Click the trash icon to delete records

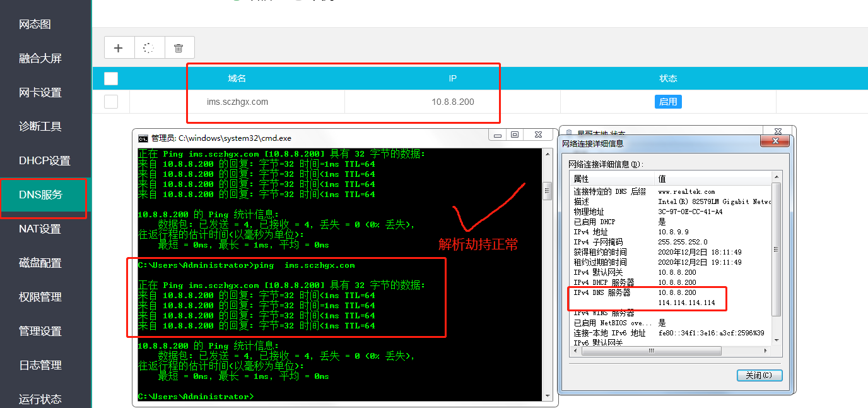coord(179,48)
